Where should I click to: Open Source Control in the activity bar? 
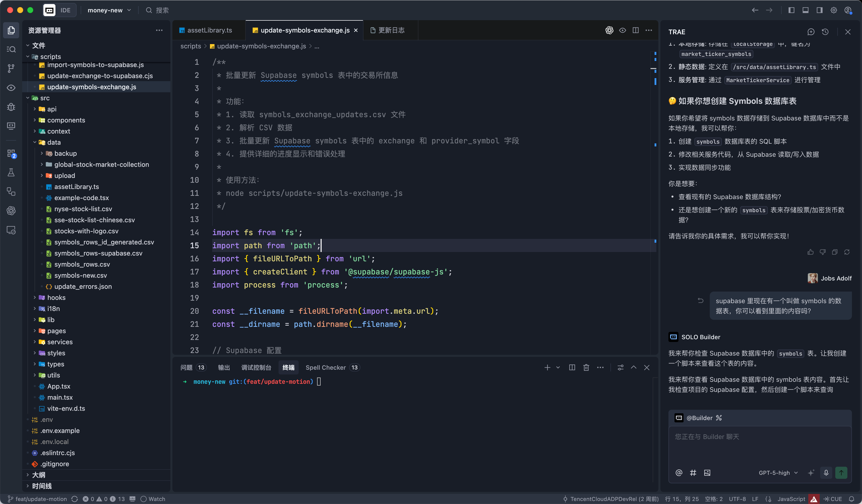11,68
